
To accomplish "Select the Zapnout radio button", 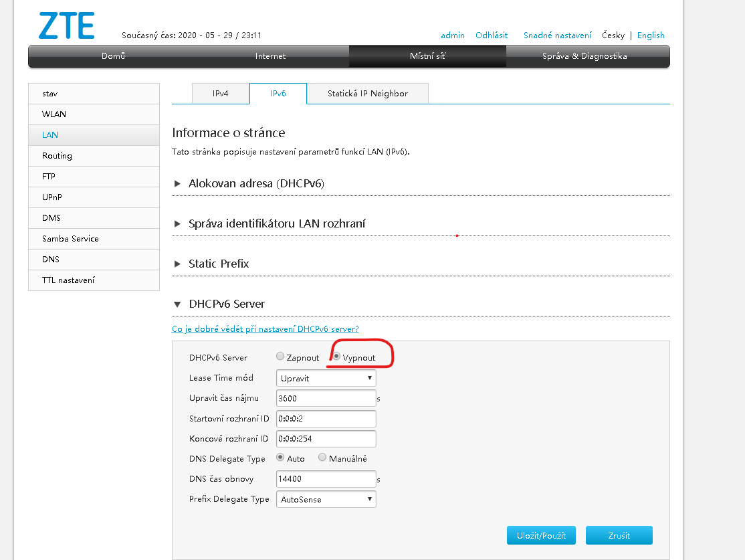I will (280, 357).
